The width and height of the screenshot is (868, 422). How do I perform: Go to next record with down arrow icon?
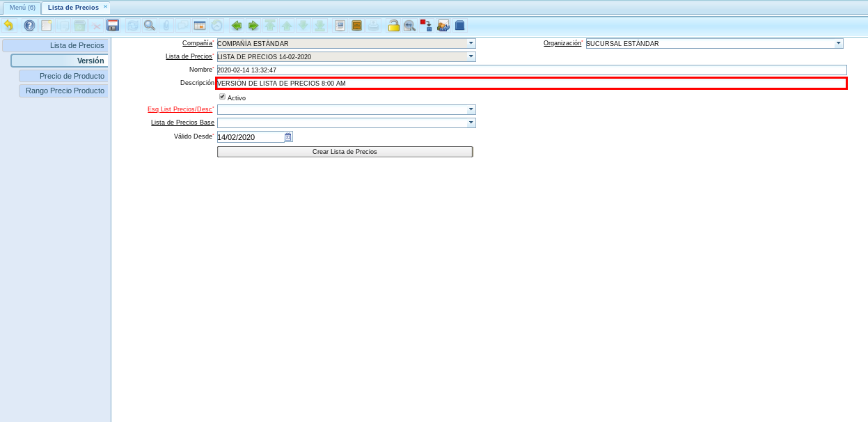pos(303,26)
